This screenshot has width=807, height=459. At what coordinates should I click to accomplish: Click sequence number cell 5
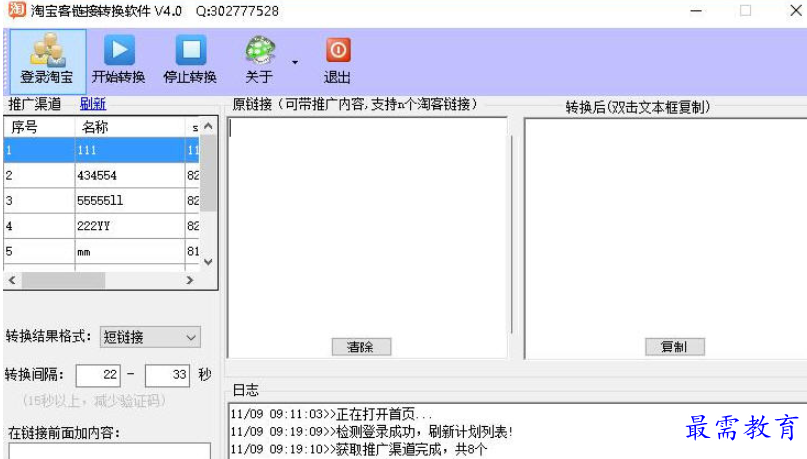click(x=39, y=251)
